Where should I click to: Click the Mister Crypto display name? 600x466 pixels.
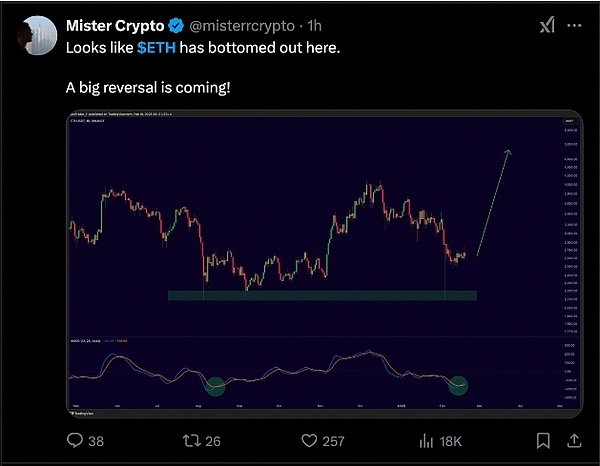point(115,26)
